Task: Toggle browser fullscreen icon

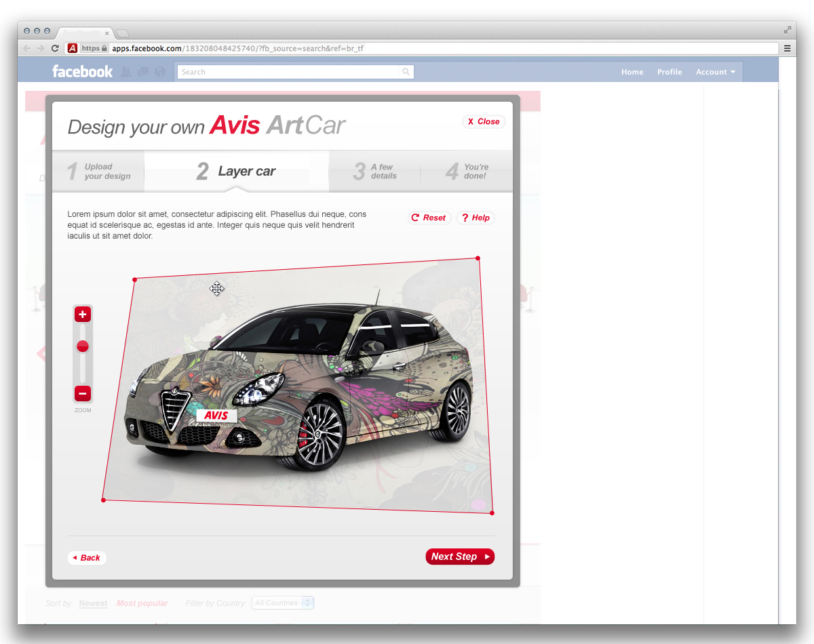Action: [x=788, y=30]
